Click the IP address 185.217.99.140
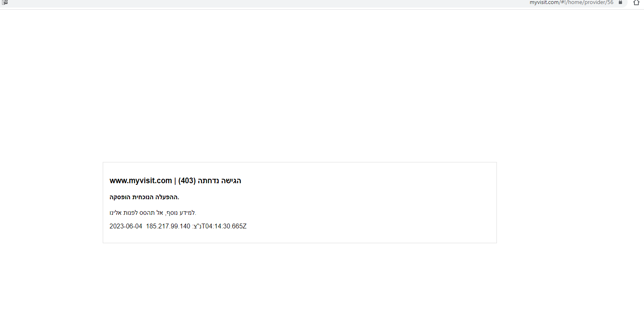Viewport: 644px width, 312px height. (168, 226)
